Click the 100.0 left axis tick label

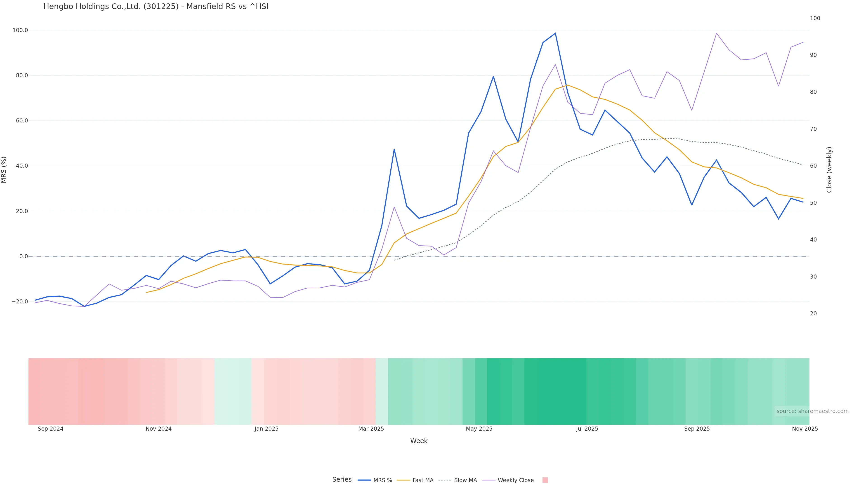(x=20, y=30)
